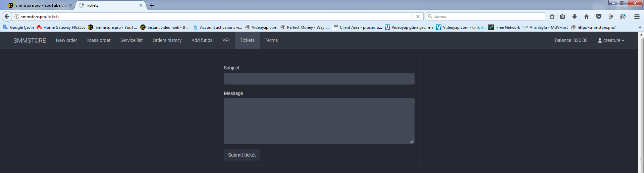The height and width of the screenshot is (173, 644).
Task: Switch to the Smmstore.pro - YouTube tab
Action: point(40,5)
